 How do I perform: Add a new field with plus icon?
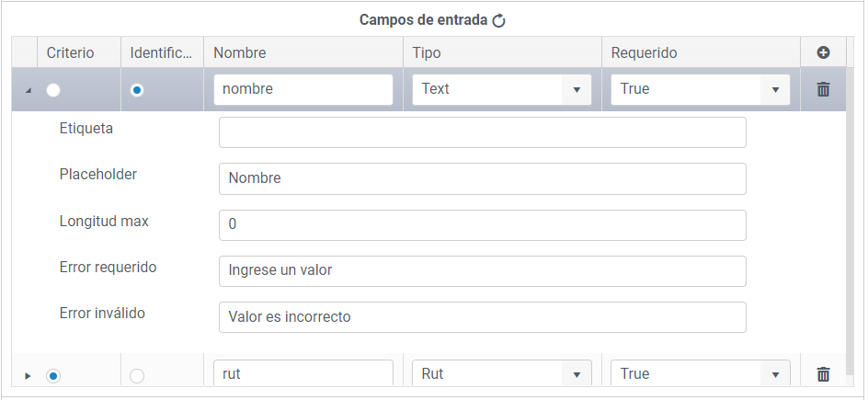(823, 52)
